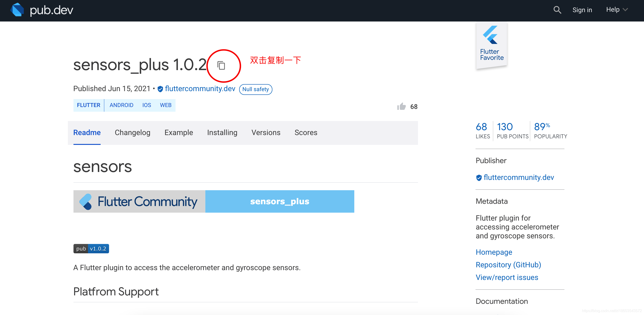Click the 'Platfrom Support' heading
The height and width of the screenshot is (315, 644).
point(116,292)
